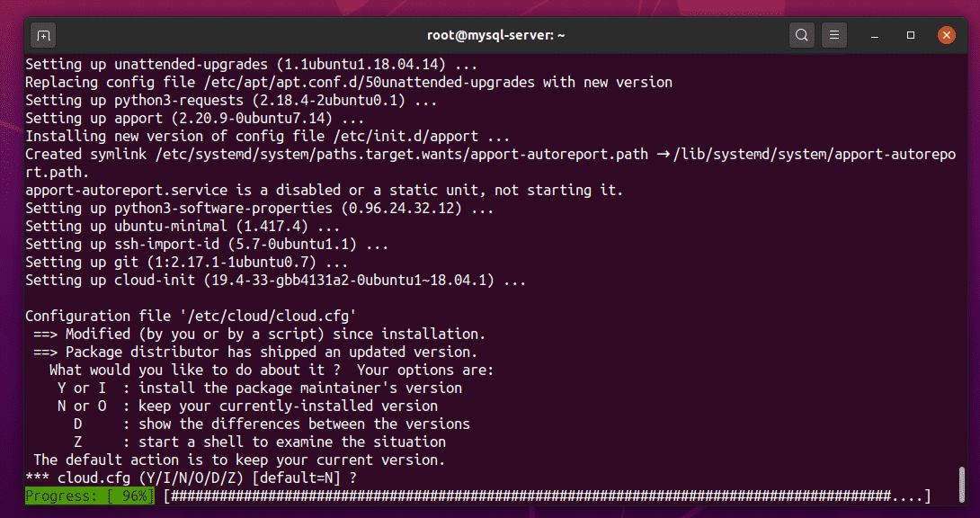The height and width of the screenshot is (518, 980).
Task: Click the 'N or O' keep current version line
Action: click(247, 406)
